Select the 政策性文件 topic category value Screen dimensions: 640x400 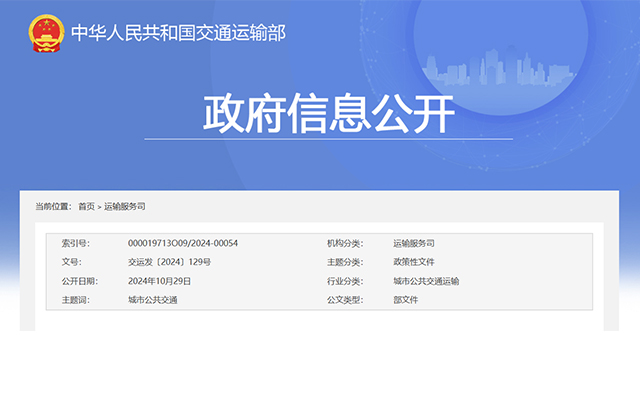[x=413, y=262]
